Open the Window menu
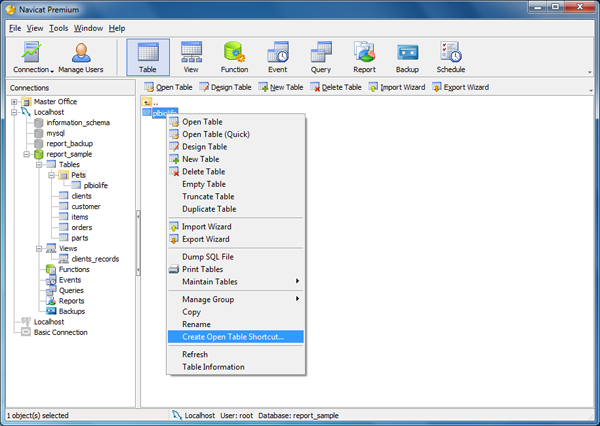This screenshot has height=426, width=600. 88,28
